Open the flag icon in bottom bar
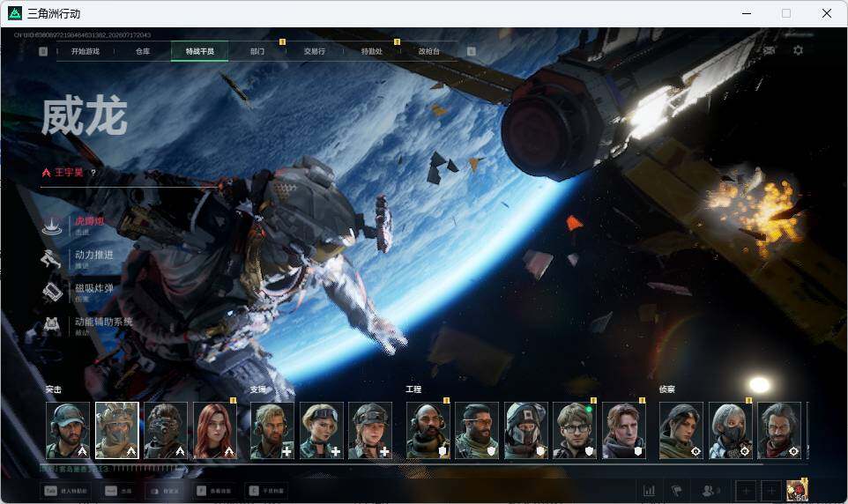Image resolution: width=848 pixels, height=504 pixels. pos(676,491)
